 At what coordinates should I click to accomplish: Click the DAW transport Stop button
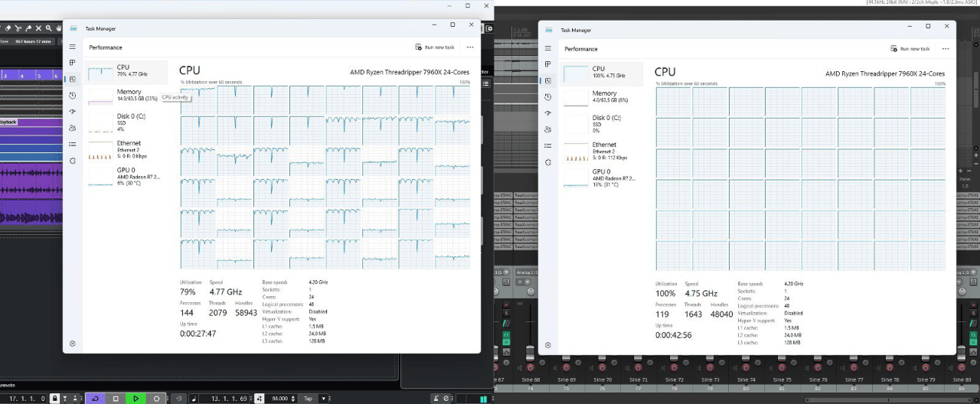116,398
